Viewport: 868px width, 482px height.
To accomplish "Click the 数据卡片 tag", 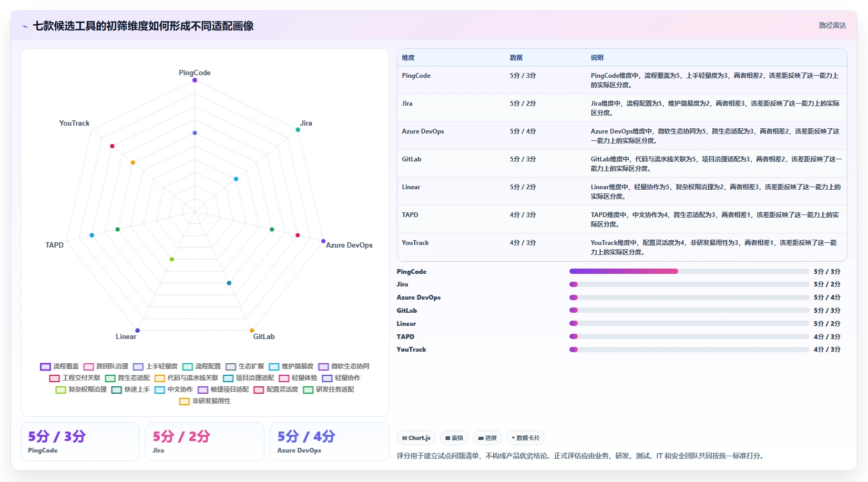I will tap(525, 438).
